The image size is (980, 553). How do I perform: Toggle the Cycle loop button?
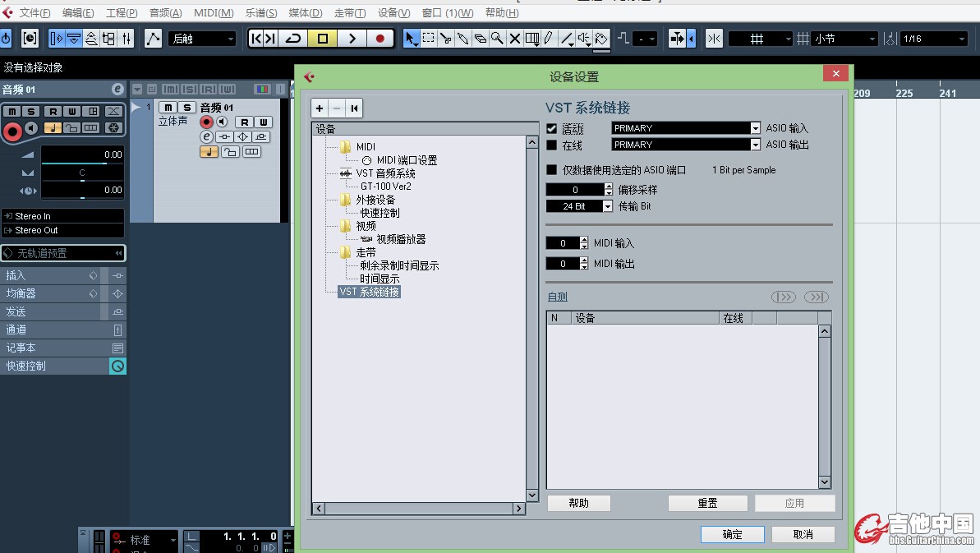tap(293, 39)
